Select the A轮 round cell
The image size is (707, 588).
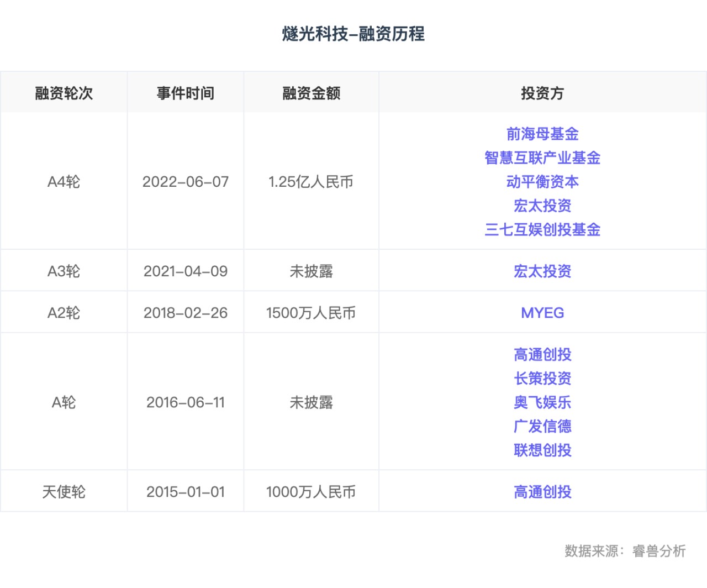pos(64,402)
